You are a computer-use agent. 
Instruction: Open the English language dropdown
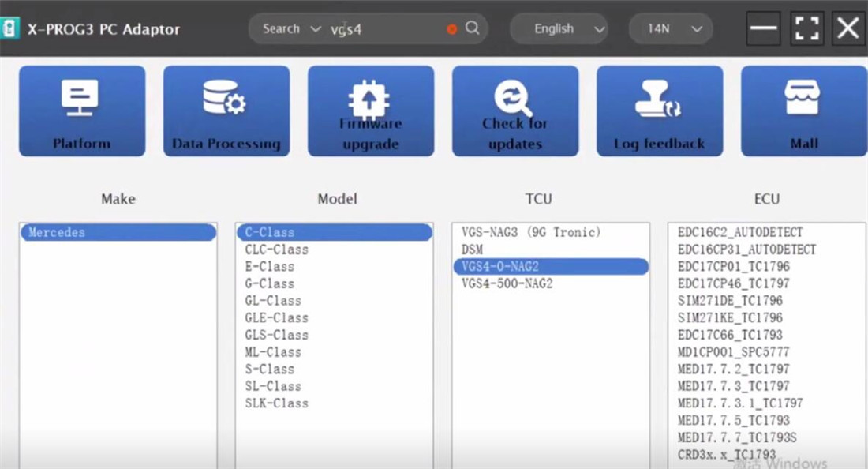559,29
